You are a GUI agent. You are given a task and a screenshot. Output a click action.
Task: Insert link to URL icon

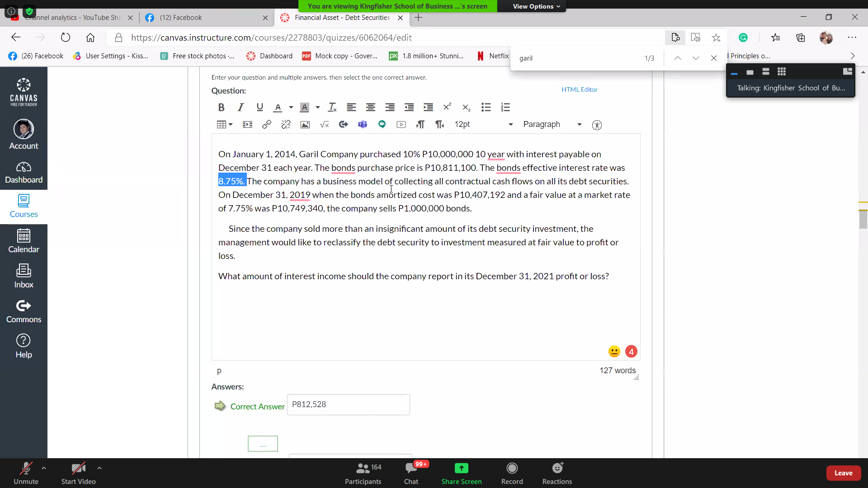click(x=267, y=125)
